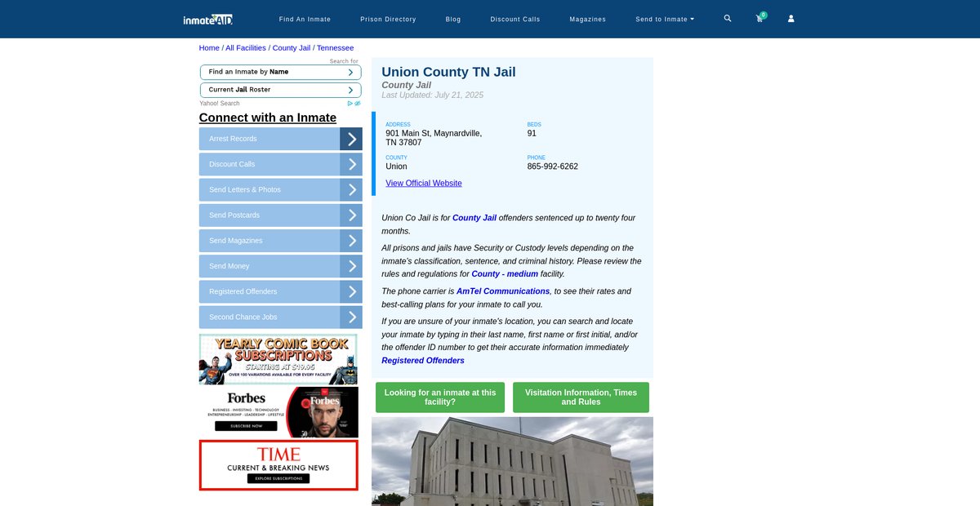Go to Home breadcrumb link
The image size is (980, 506).
[x=209, y=48]
